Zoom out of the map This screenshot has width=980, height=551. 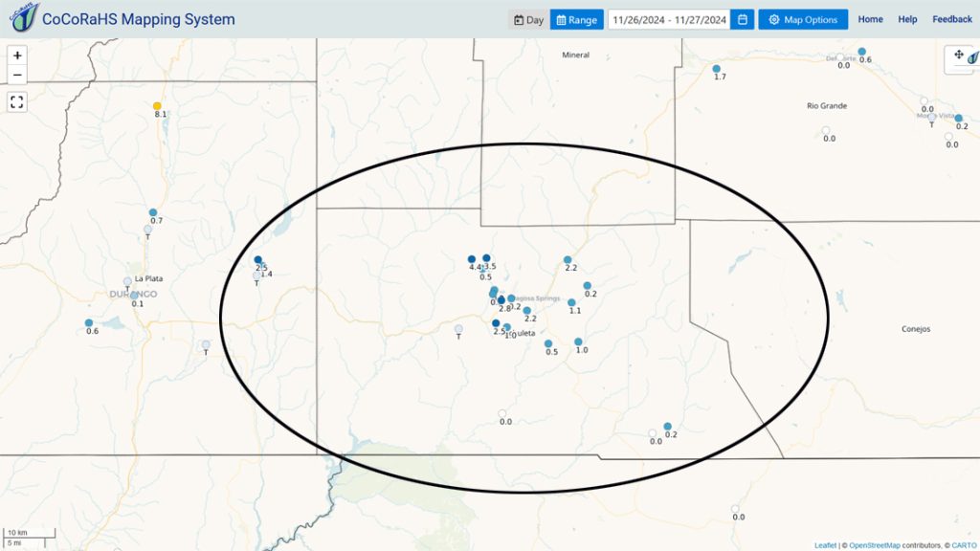pyautogui.click(x=17, y=75)
